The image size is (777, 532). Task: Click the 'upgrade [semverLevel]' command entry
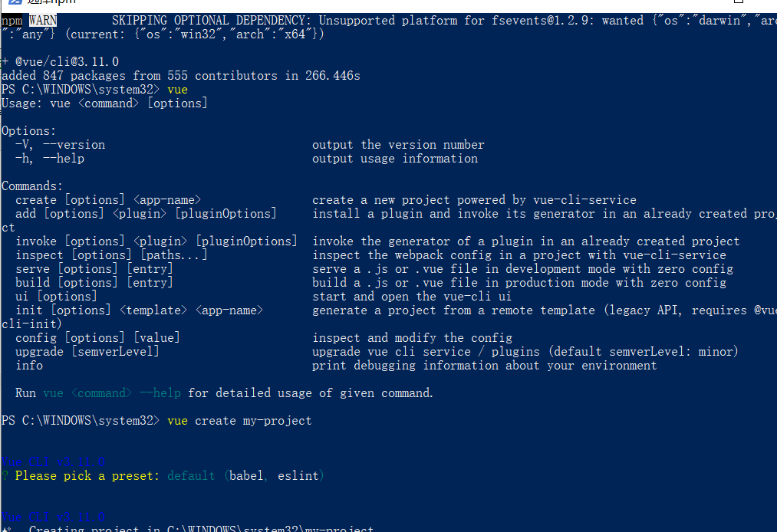pyautogui.click(x=87, y=352)
